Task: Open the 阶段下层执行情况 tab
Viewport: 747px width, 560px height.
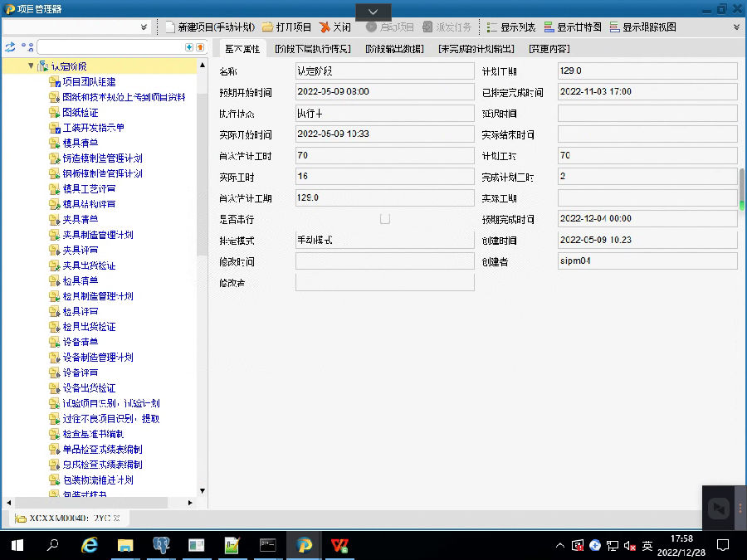Action: point(312,48)
